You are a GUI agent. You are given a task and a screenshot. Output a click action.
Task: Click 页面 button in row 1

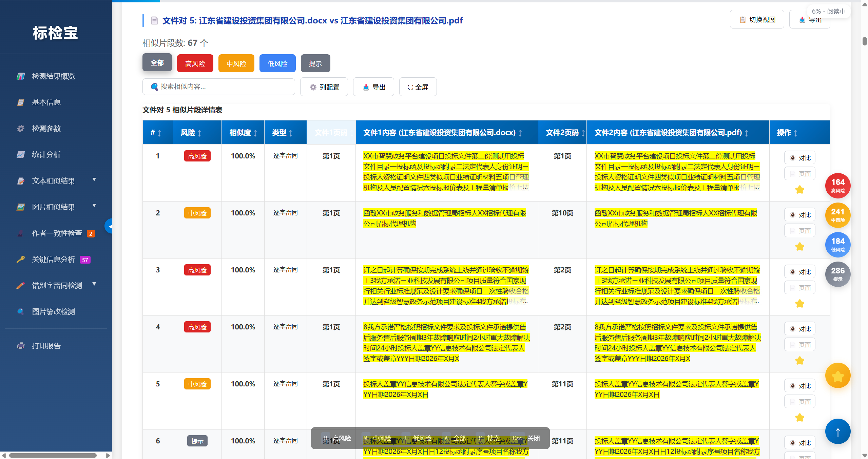click(800, 174)
